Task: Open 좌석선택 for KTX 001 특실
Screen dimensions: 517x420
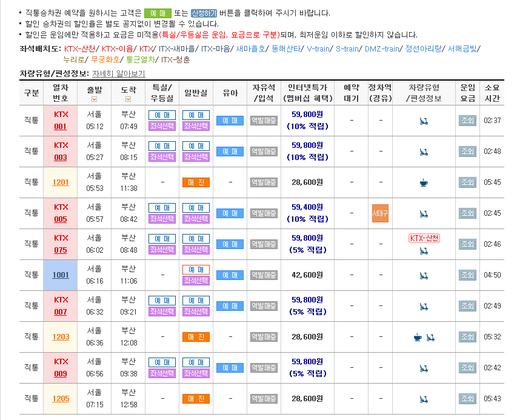Action: [x=162, y=126]
